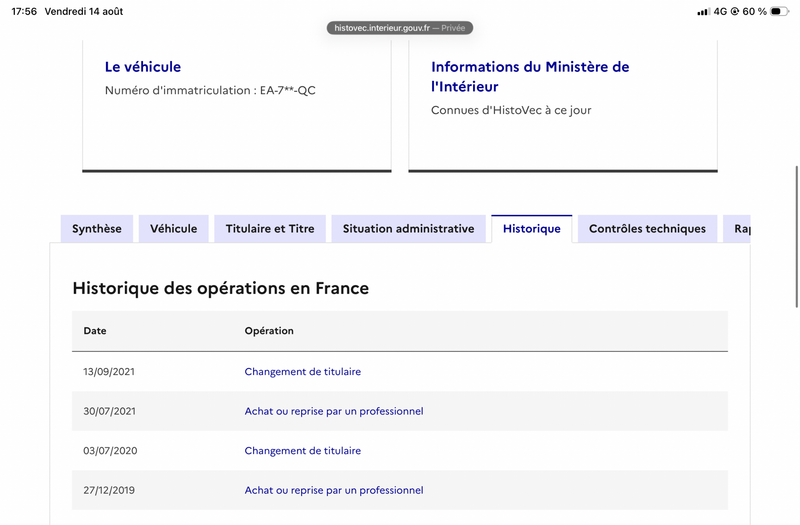
Task: Click Changement de titulaire dated 13/09/2021
Action: click(x=303, y=371)
